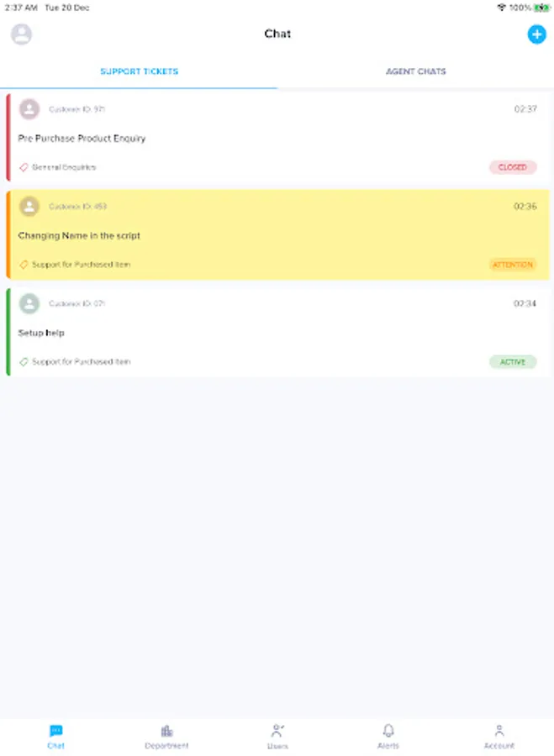Switch to the Agent Chats tab
This screenshot has height=756, width=554.
click(415, 71)
